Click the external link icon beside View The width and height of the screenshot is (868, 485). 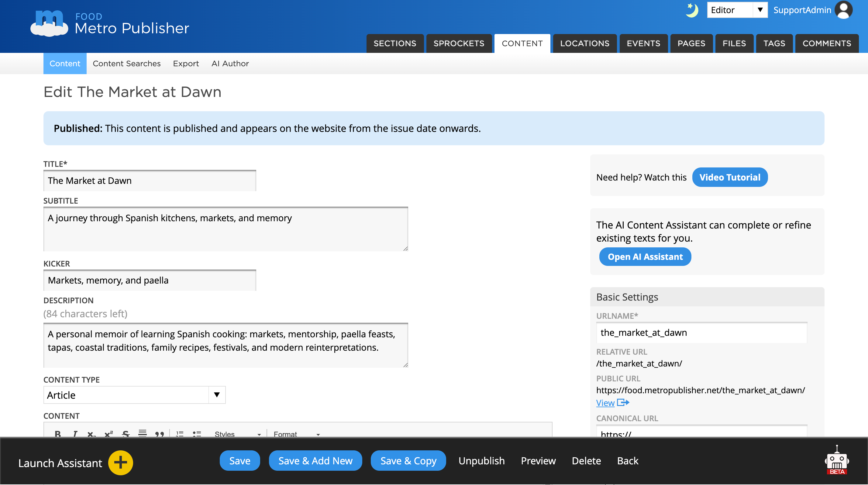click(x=623, y=402)
